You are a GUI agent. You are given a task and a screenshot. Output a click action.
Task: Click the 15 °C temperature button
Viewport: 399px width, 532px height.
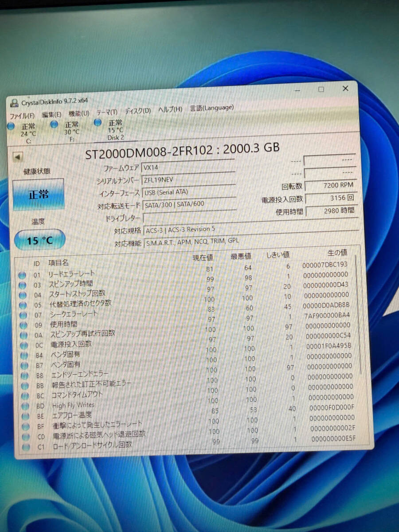(40, 240)
